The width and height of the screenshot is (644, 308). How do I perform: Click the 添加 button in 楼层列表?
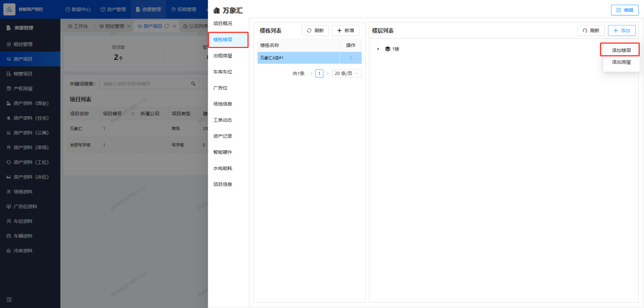[x=622, y=30]
